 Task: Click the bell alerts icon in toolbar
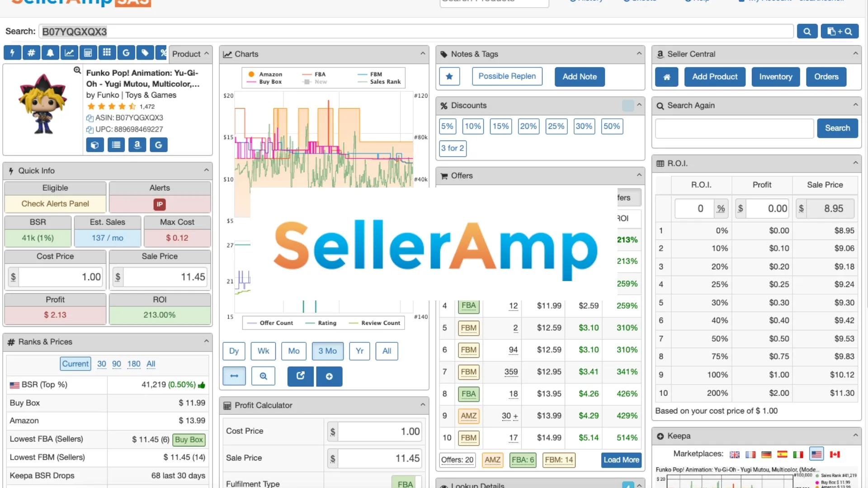coord(50,53)
